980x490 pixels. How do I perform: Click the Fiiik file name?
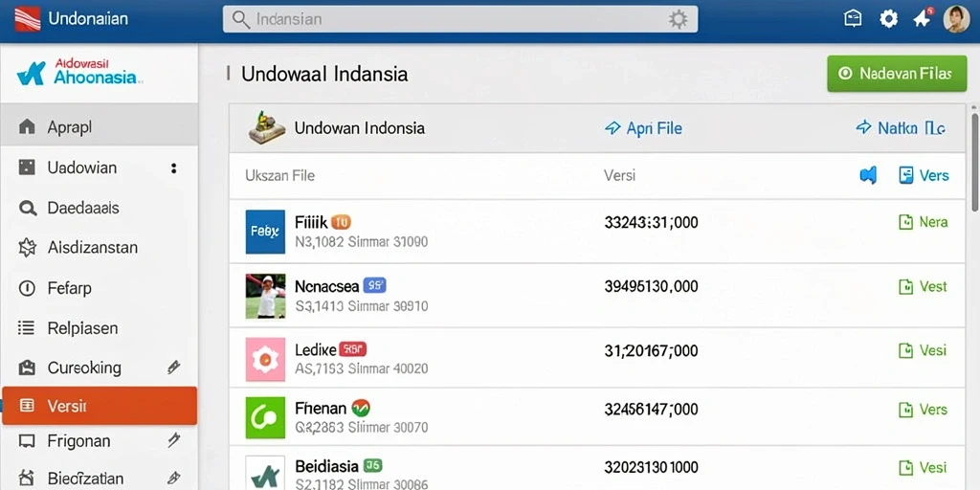[311, 222]
